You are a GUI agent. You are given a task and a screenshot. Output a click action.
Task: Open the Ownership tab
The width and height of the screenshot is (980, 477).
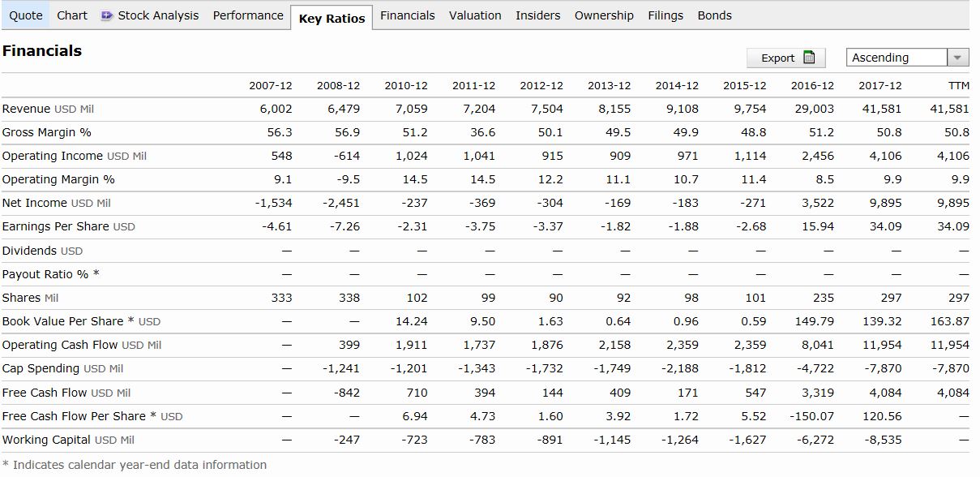[604, 15]
